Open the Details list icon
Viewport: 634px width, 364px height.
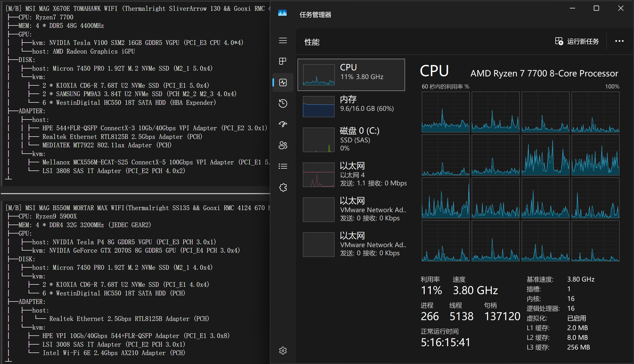coord(283,166)
